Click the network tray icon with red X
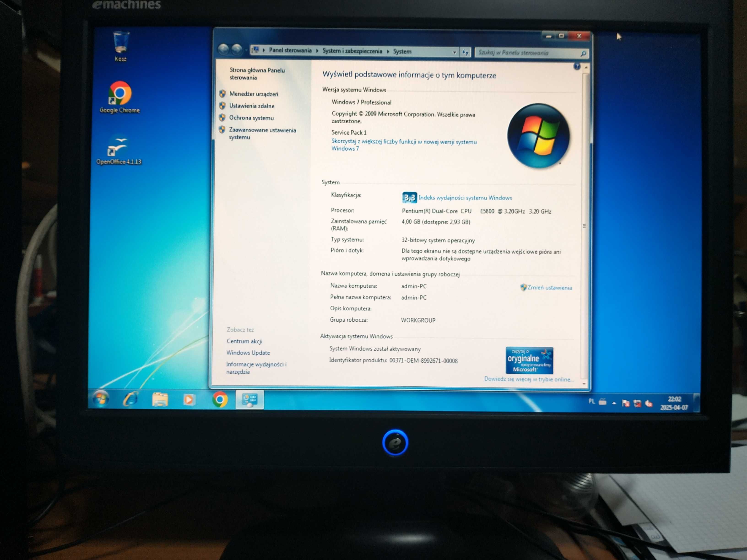 click(637, 403)
